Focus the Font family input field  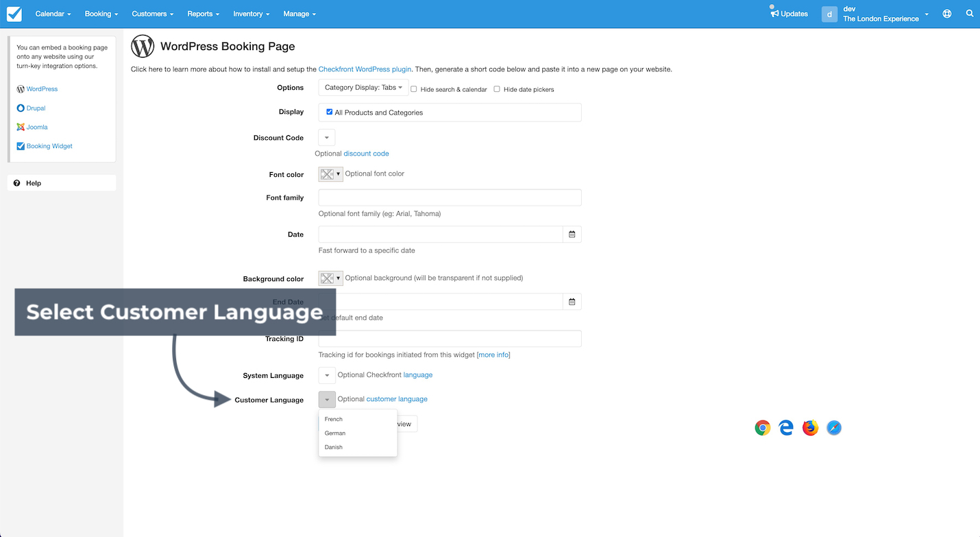450,198
